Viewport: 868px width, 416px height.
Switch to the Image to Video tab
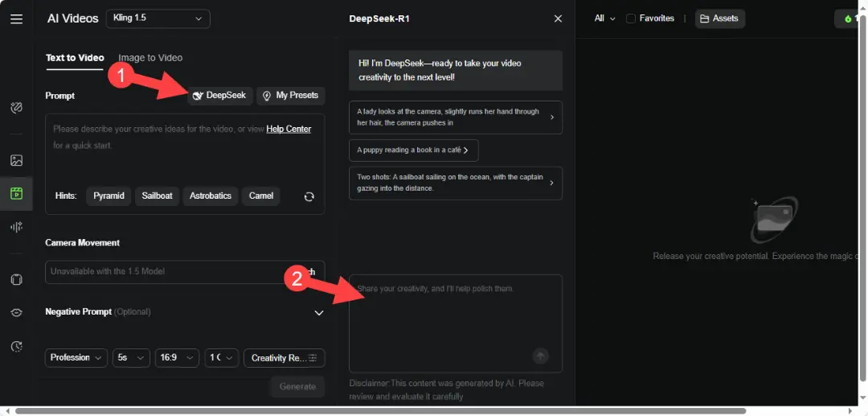point(150,58)
